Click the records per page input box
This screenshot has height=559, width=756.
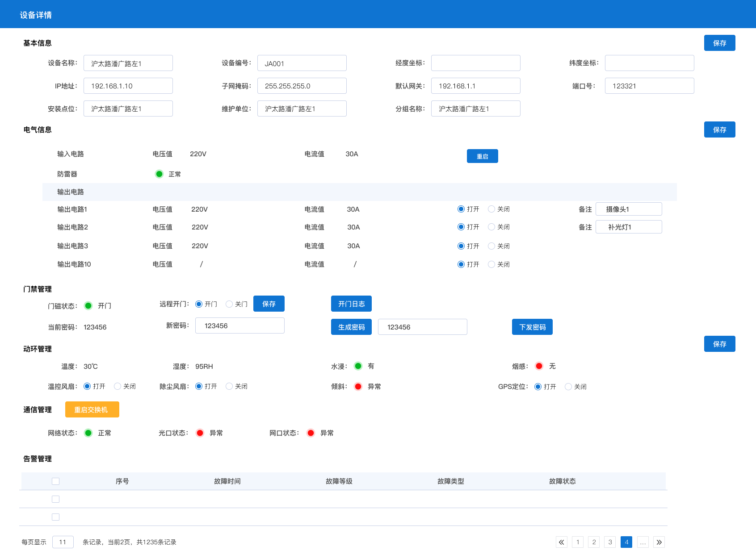pyautogui.click(x=63, y=542)
